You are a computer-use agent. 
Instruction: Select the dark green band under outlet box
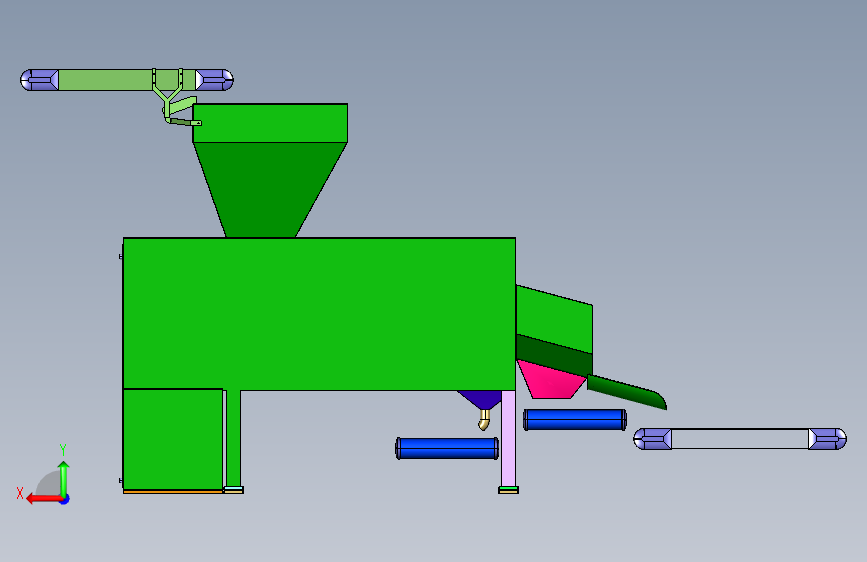554,354
